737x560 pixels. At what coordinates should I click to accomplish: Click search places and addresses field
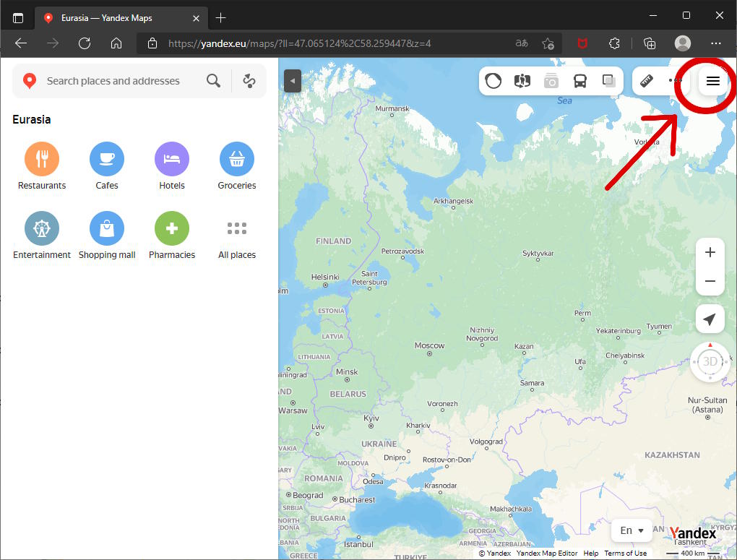[113, 81]
